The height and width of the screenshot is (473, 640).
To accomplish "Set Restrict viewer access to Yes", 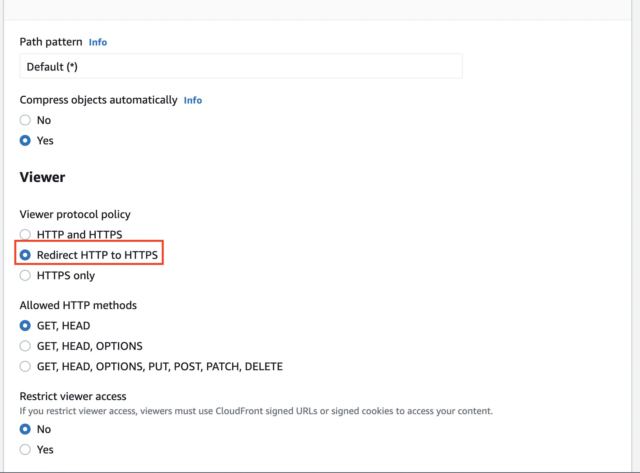I will coord(25,449).
